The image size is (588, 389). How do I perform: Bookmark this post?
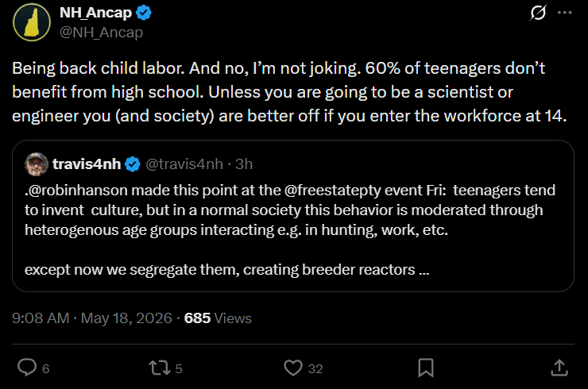point(426,368)
